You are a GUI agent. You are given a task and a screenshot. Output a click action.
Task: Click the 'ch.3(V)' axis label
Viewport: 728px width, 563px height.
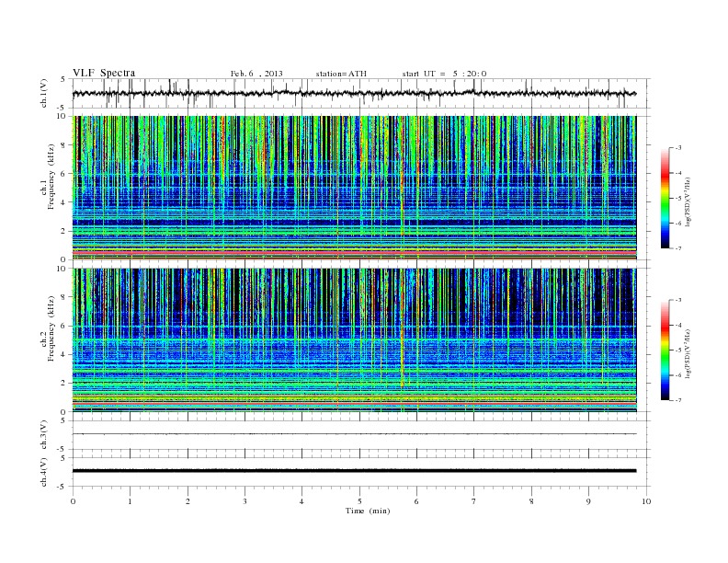click(x=44, y=435)
